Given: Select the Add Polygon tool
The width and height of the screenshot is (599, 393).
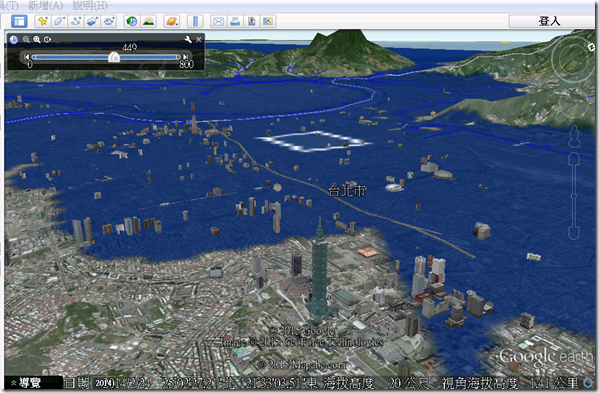Looking at the screenshot, I should pyautogui.click(x=59, y=21).
